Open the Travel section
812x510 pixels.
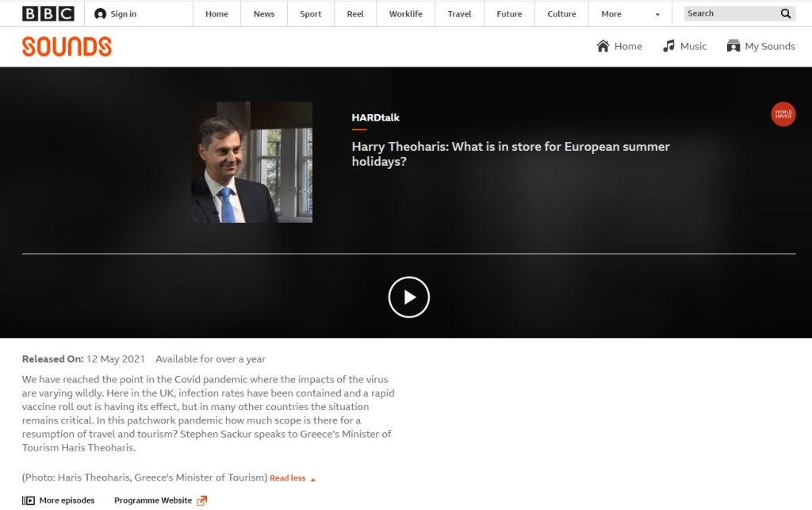pyautogui.click(x=459, y=14)
